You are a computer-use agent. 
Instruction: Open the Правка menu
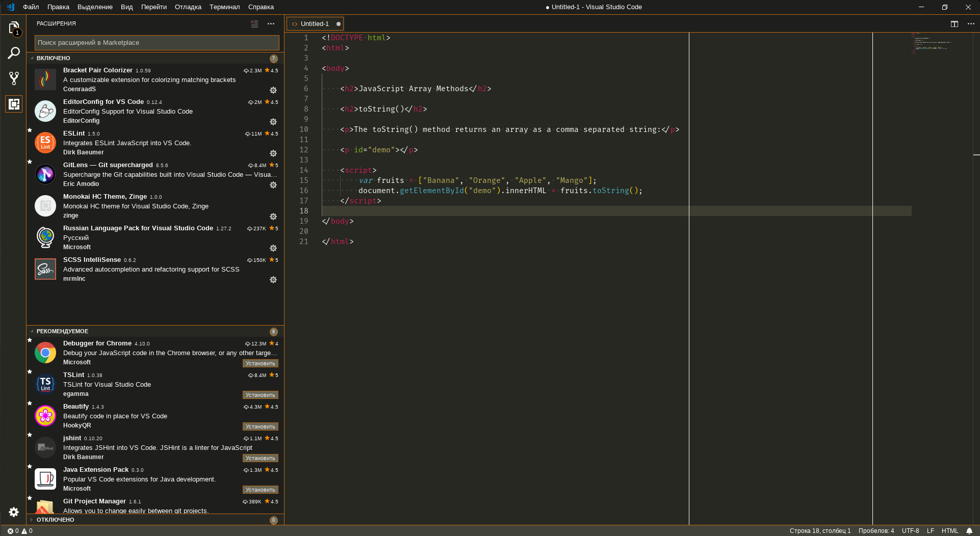tap(58, 7)
